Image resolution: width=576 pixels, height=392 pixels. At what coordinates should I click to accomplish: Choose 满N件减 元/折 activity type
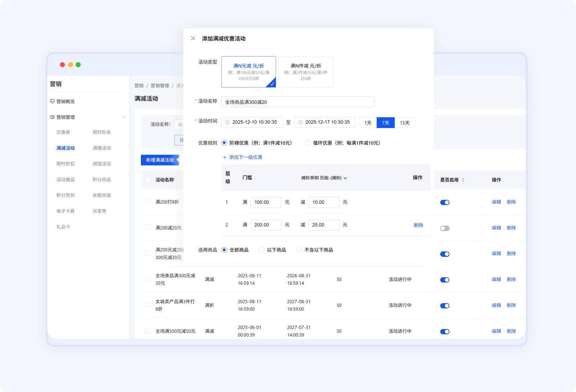click(x=306, y=72)
